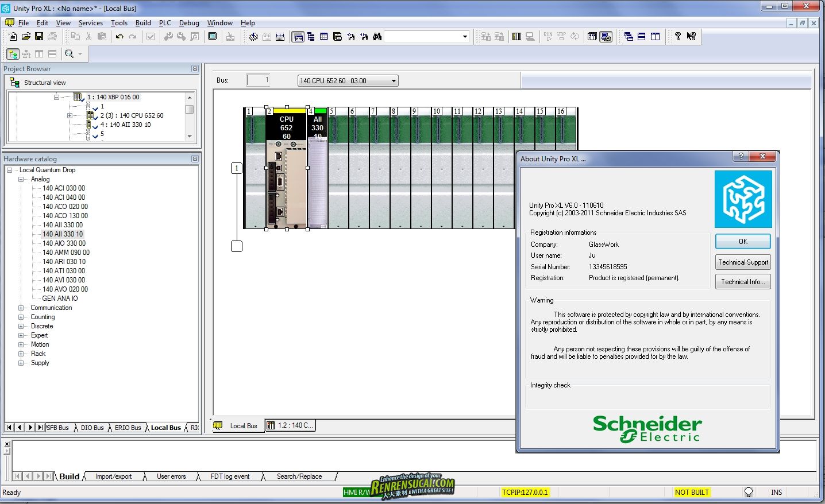Open the Data Editor table icon
Viewport: 825px width, 504px height.
coord(324,36)
